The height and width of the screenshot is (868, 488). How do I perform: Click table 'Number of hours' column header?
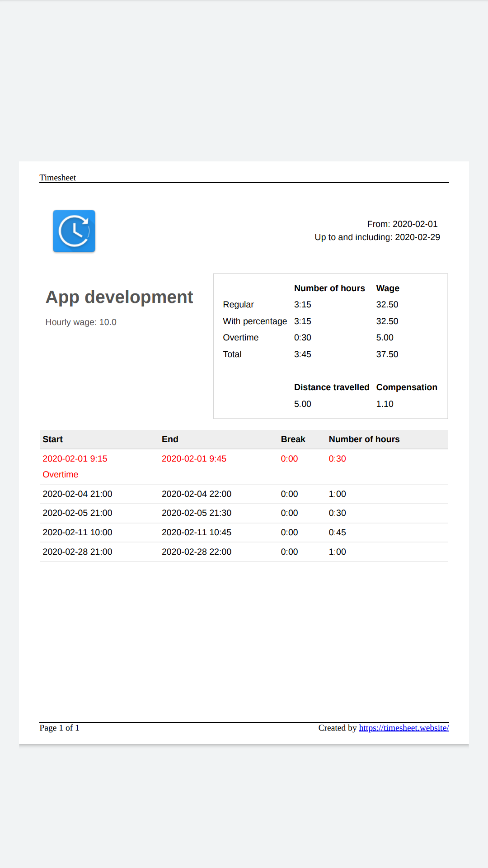click(364, 439)
